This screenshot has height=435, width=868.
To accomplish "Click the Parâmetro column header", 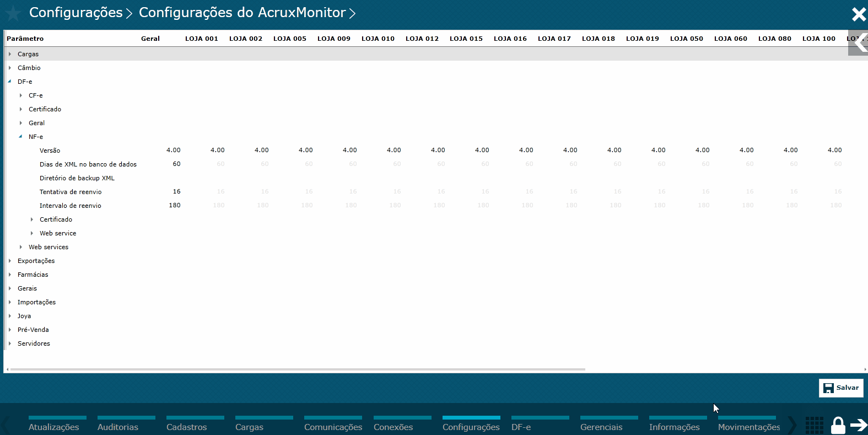I will [25, 39].
